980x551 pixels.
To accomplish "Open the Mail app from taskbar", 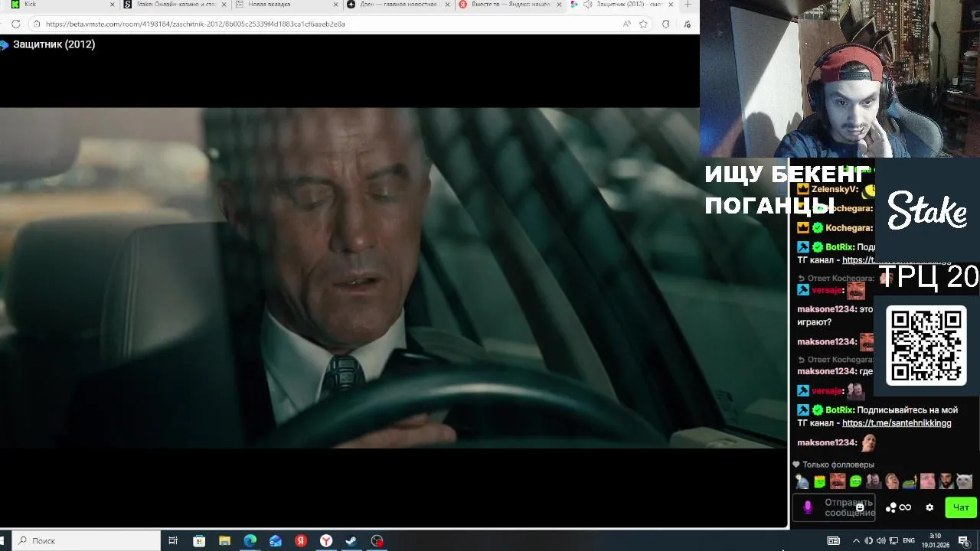I will (276, 541).
